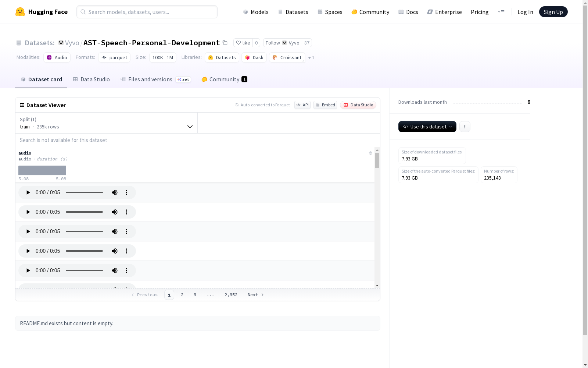Open Data Studio from viewer header

click(358, 105)
